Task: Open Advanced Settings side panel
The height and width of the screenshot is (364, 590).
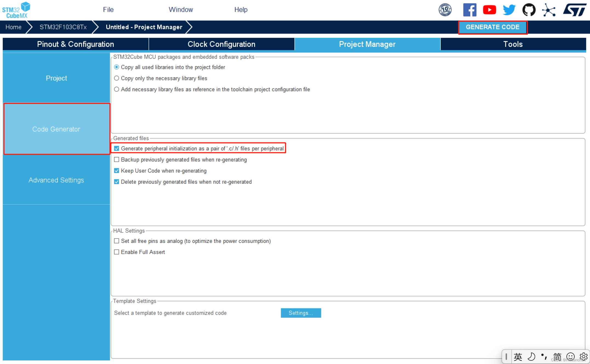Action: coord(56,180)
